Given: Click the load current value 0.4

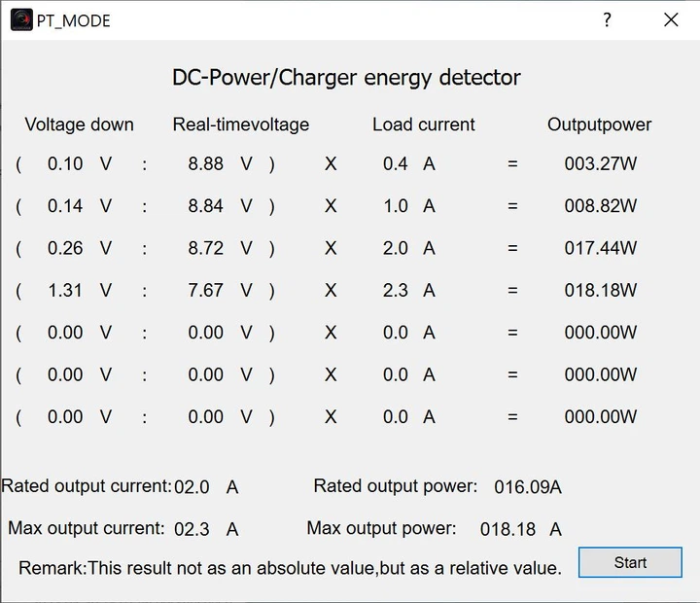Looking at the screenshot, I should click(395, 164).
